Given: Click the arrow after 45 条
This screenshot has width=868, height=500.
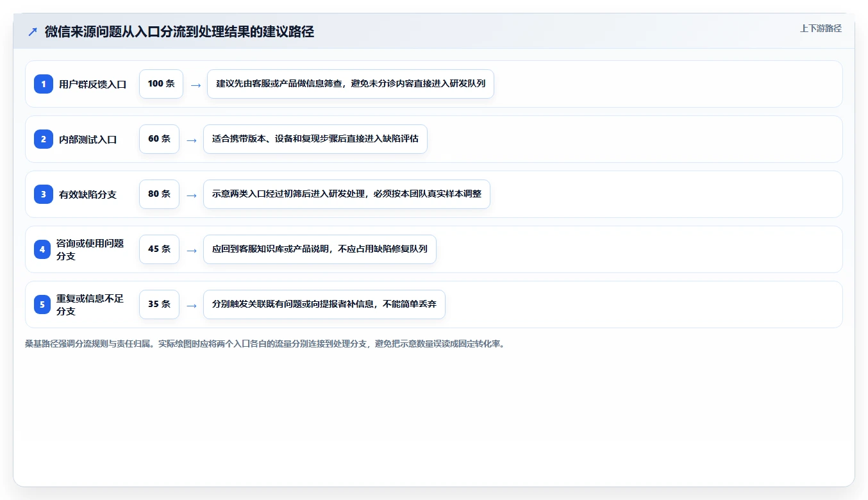Looking at the screenshot, I should coord(192,250).
